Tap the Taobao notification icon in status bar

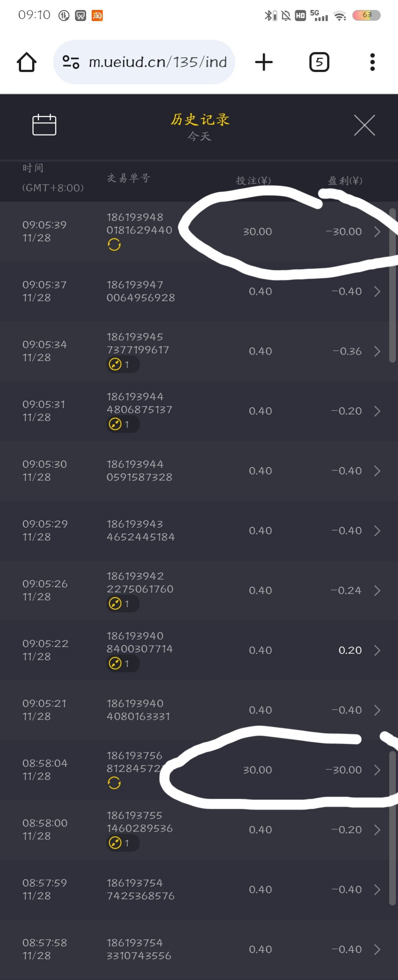click(x=97, y=16)
